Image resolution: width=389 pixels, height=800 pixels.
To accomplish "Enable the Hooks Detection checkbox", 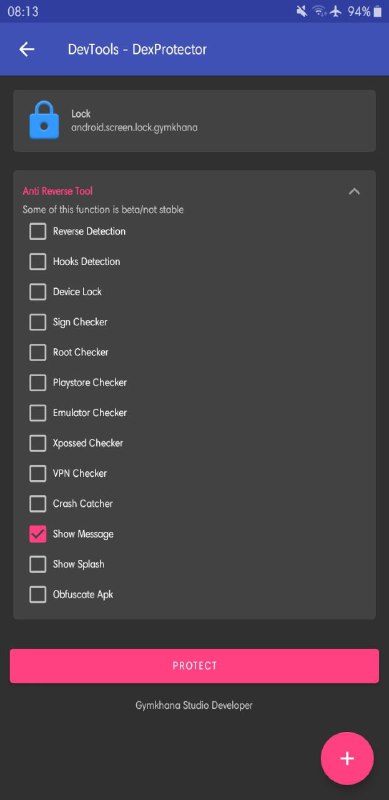I will tap(38, 262).
